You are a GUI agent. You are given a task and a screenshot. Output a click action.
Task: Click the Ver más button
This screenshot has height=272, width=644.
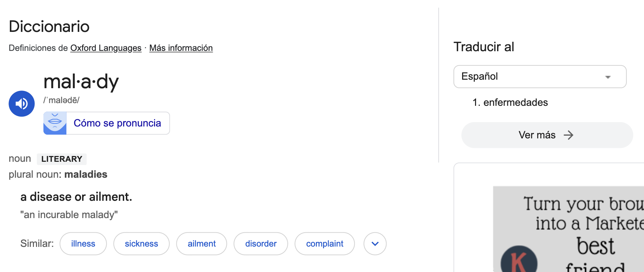547,135
